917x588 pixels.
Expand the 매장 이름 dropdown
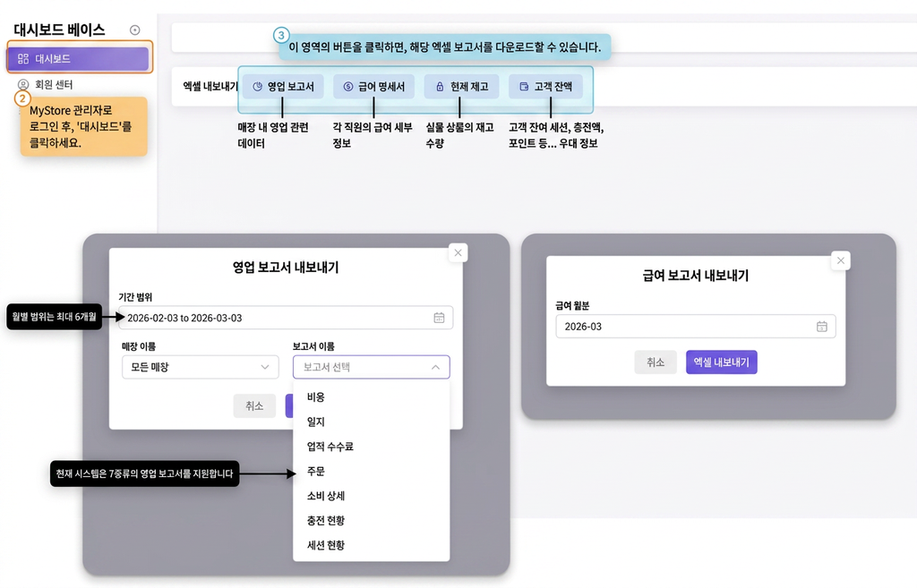tap(201, 367)
